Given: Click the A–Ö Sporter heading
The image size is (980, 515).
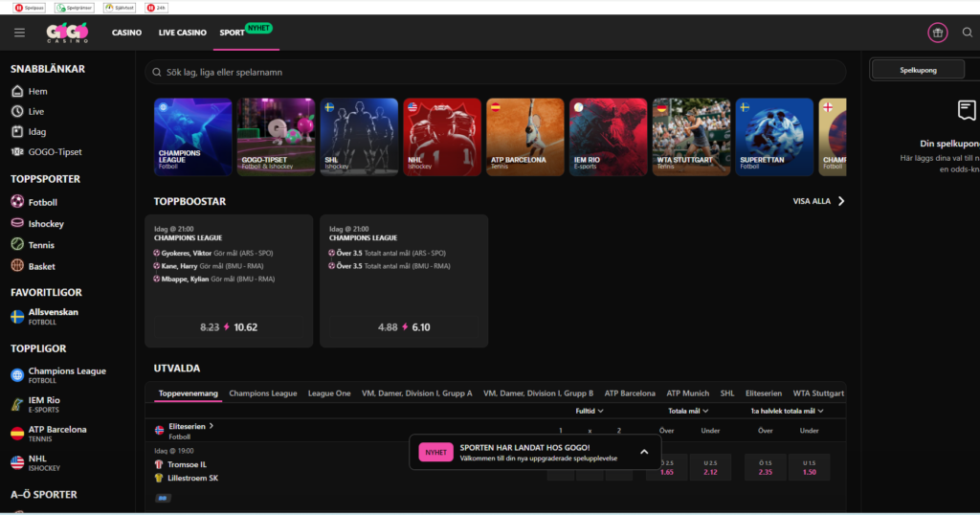Looking at the screenshot, I should click(44, 494).
